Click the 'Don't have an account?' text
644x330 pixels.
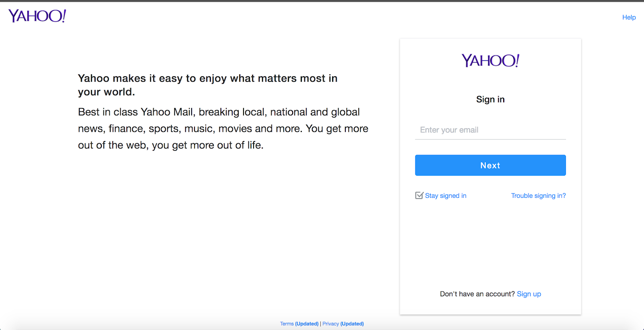(477, 294)
